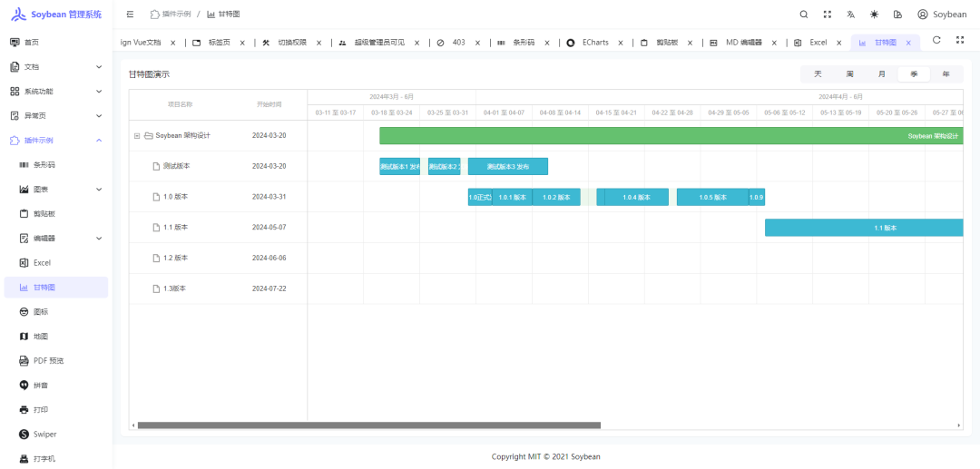Enter fullscreen using the header icon

point(828,15)
